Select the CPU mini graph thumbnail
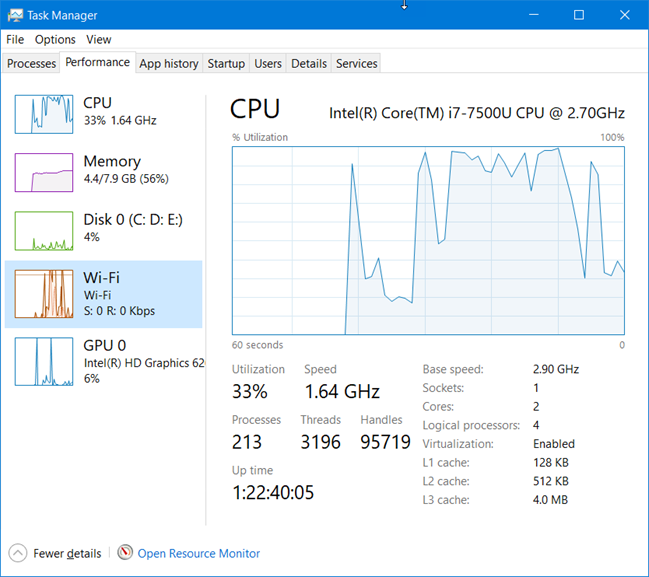Screen dimensions: 649x577 [44, 114]
